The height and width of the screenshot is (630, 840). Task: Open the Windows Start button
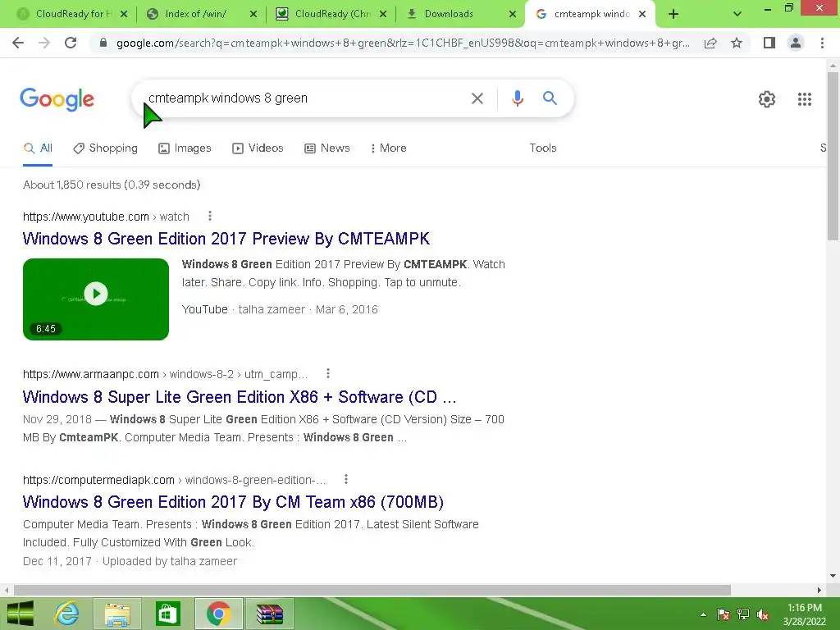[21, 614]
